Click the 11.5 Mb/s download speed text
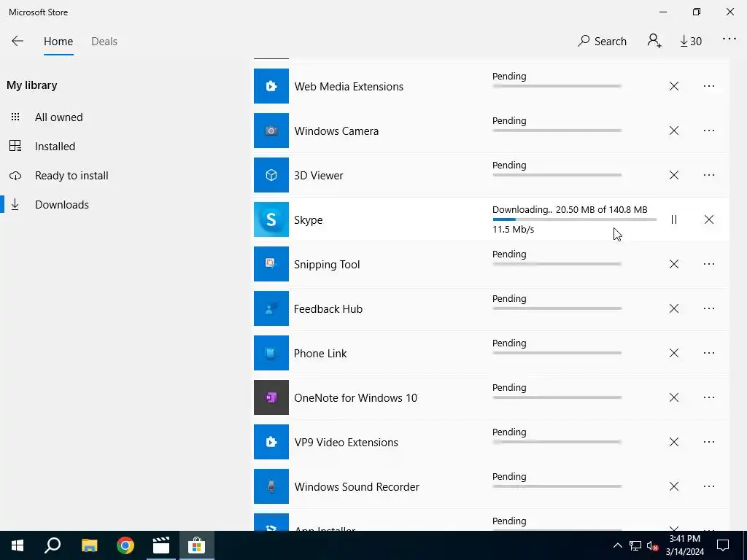This screenshot has height=560, width=747. click(513, 230)
